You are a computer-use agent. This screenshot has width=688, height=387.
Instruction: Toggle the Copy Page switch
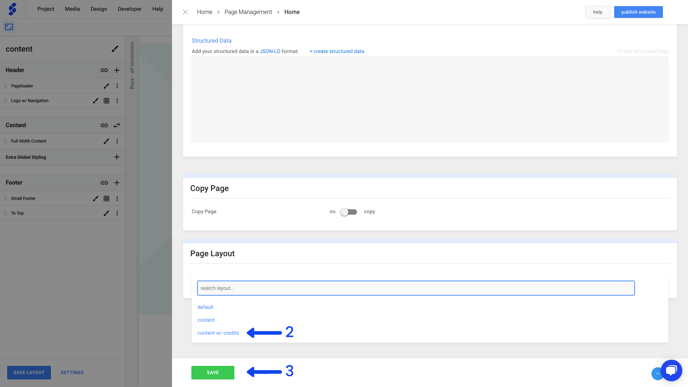349,212
